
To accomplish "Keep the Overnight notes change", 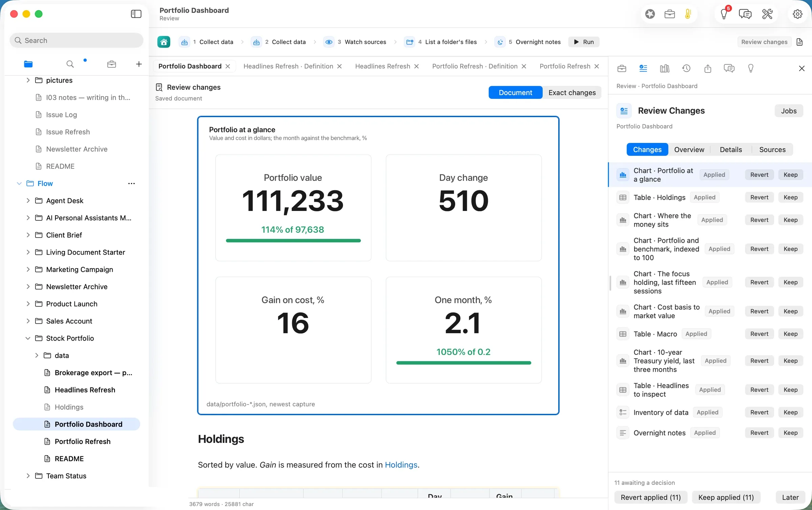I will pos(790,433).
